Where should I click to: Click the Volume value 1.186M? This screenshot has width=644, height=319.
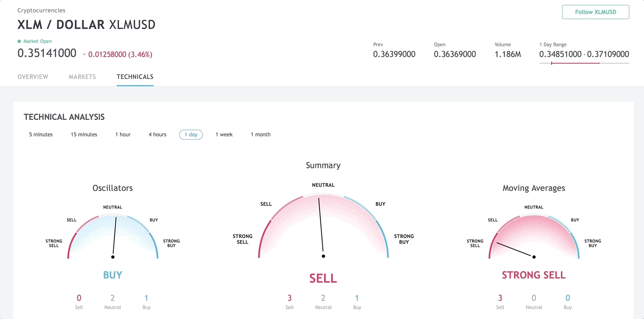click(x=508, y=54)
